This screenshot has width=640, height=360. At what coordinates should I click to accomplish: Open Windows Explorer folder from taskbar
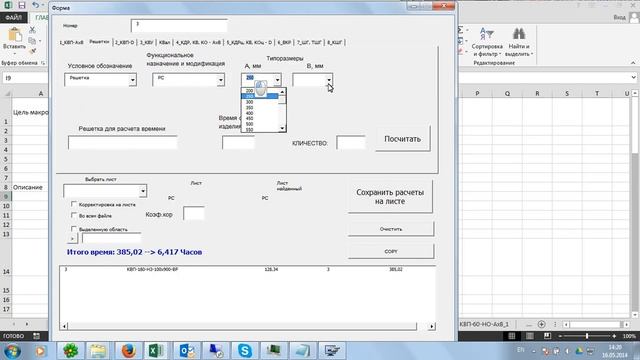click(98, 350)
